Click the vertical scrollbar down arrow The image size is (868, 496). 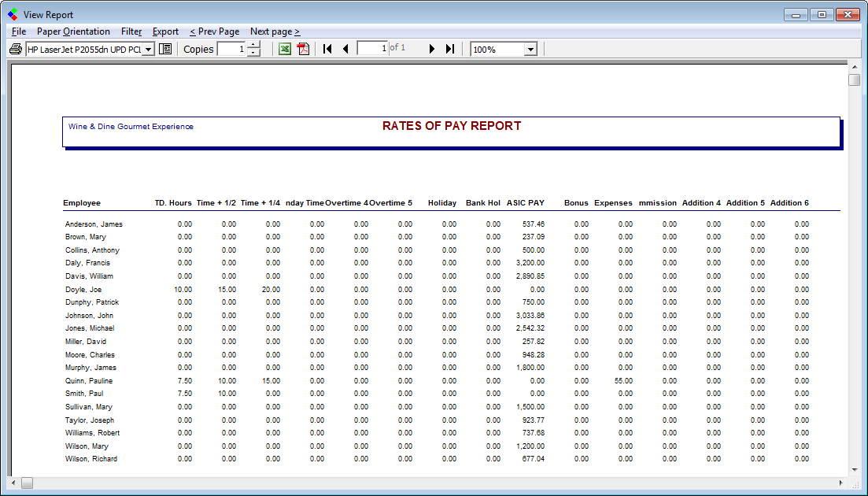[x=854, y=470]
